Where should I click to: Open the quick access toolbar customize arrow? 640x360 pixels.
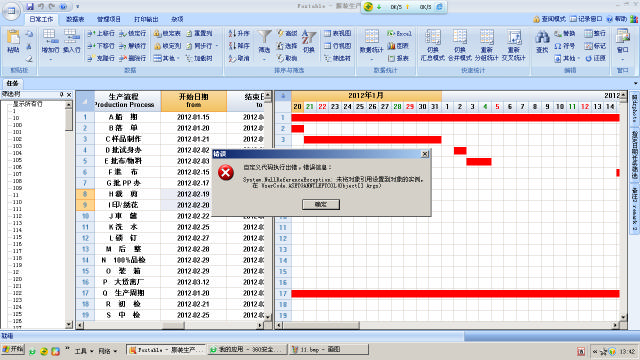coord(78,7)
